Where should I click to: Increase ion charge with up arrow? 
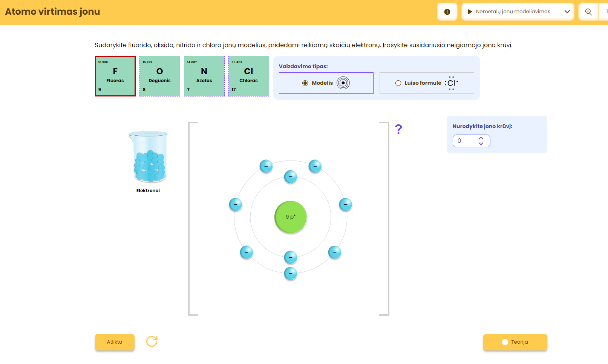481,138
